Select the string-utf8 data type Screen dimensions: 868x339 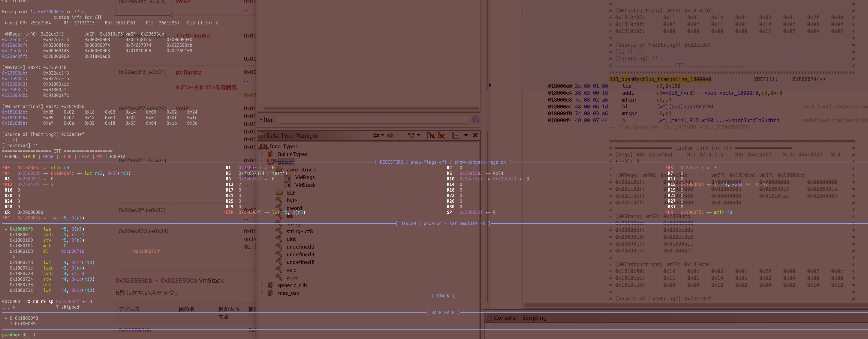pyautogui.click(x=299, y=231)
